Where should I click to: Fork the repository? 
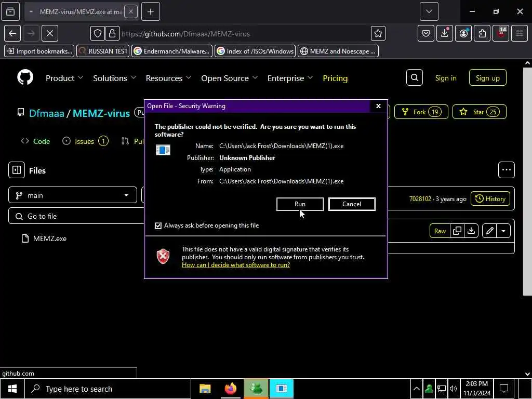[421, 112]
